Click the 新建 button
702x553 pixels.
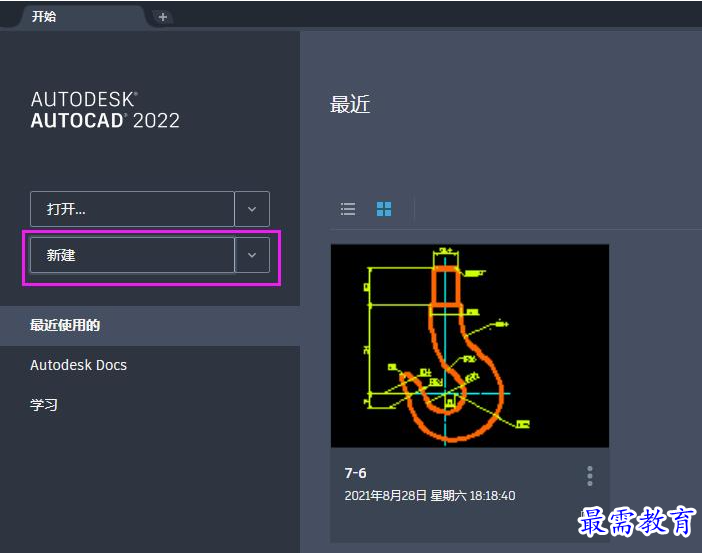(132, 255)
